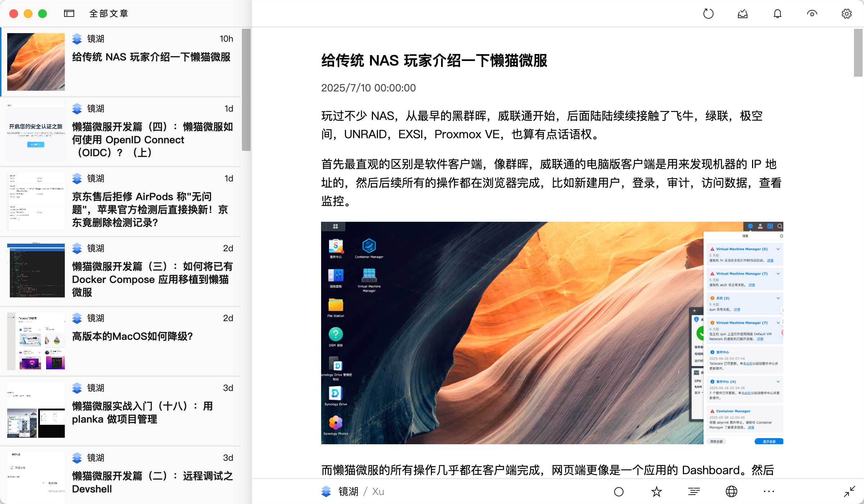Switch to reader text view icon
The height and width of the screenshot is (504, 864).
pyautogui.click(x=694, y=491)
